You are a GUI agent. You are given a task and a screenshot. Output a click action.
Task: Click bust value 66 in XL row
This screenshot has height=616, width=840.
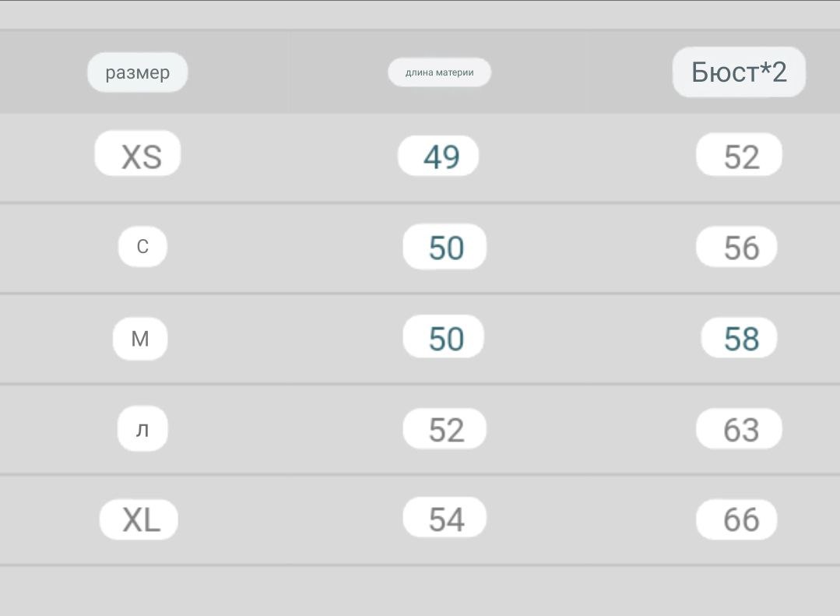click(736, 519)
